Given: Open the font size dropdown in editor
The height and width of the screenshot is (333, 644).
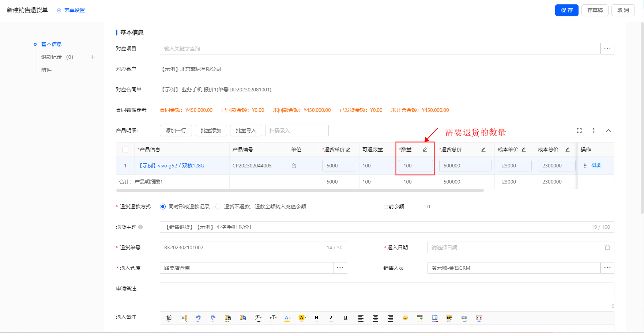Looking at the screenshot, I should [x=273, y=318].
